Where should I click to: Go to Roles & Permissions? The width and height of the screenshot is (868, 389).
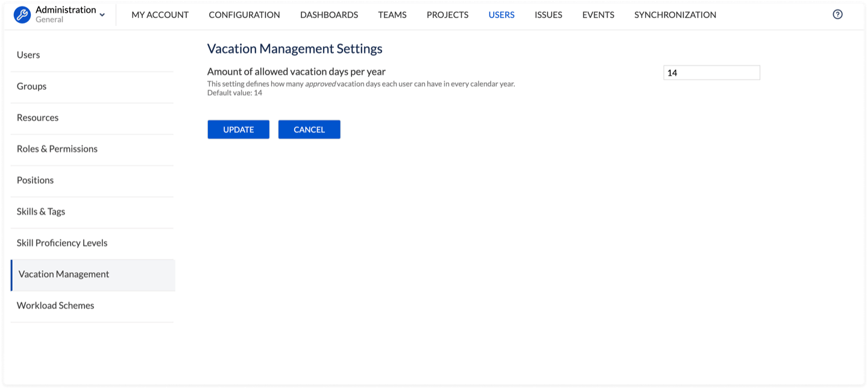point(57,149)
